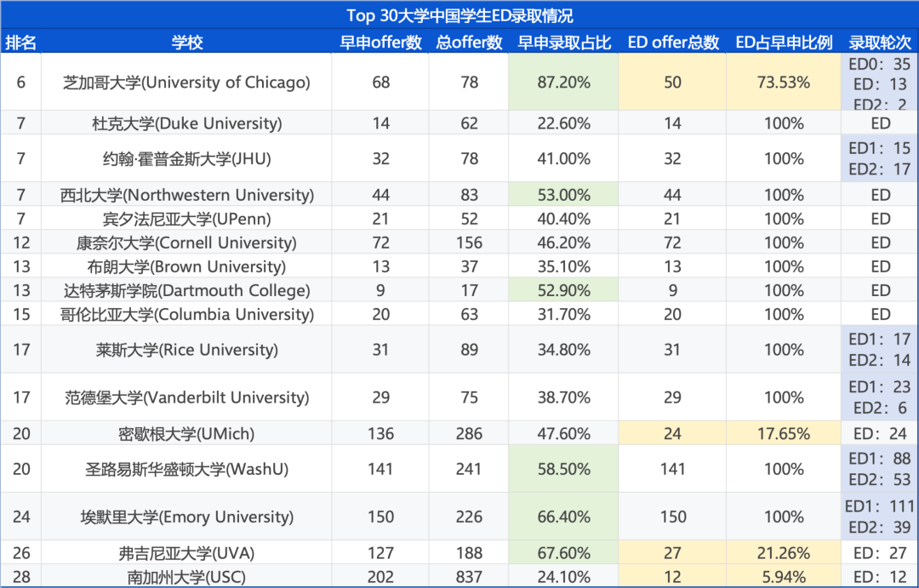Select the 35.10% cell for Brown
Viewport: 919px width, 588px height.
pyautogui.click(x=564, y=266)
